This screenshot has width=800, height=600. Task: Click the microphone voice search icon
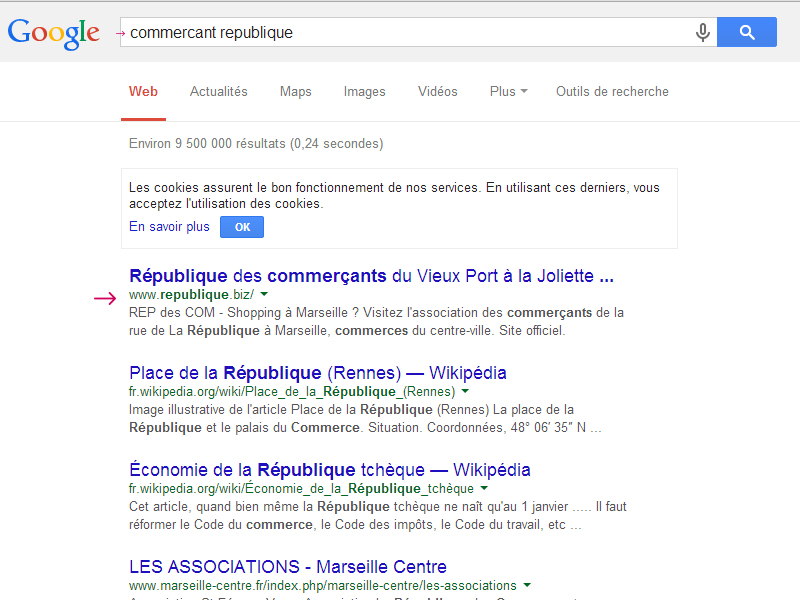(x=703, y=32)
